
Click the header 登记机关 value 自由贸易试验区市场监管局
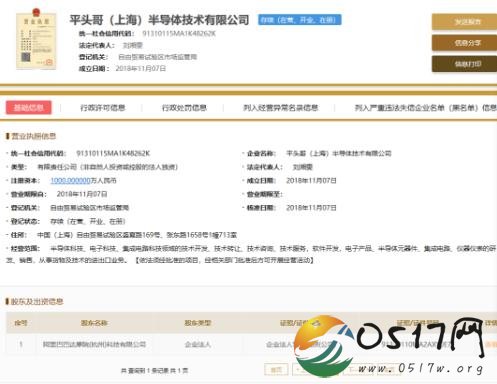click(157, 57)
